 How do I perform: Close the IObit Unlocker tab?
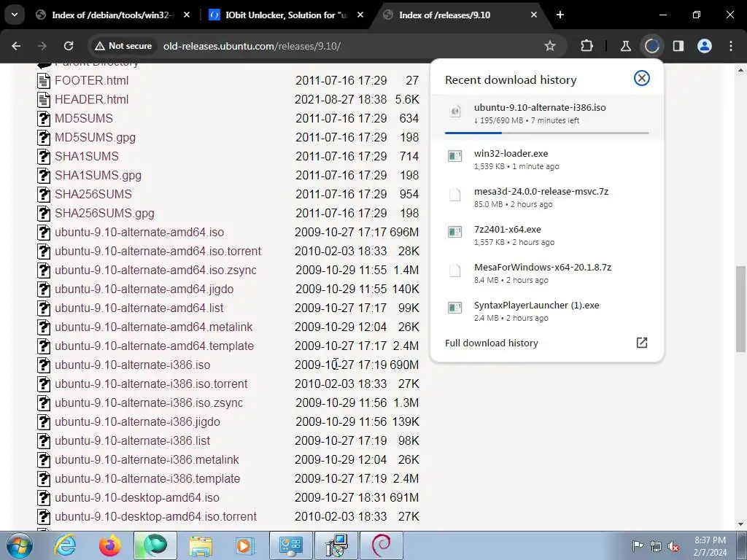[x=360, y=15]
